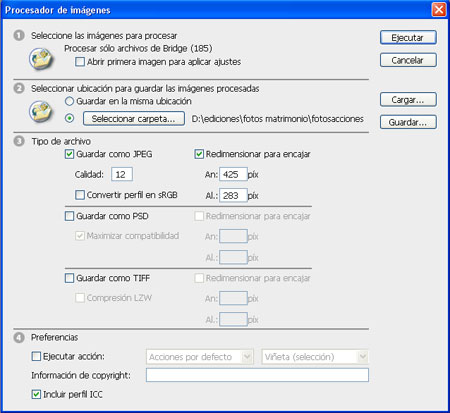
Task: Click the TIFF An: width field
Action: coord(233,298)
